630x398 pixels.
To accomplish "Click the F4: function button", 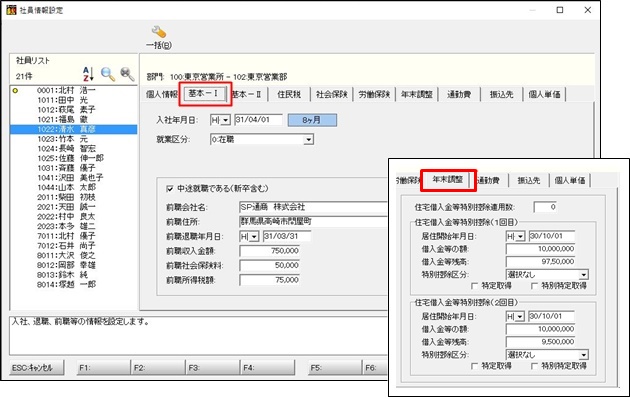I will [x=268, y=367].
